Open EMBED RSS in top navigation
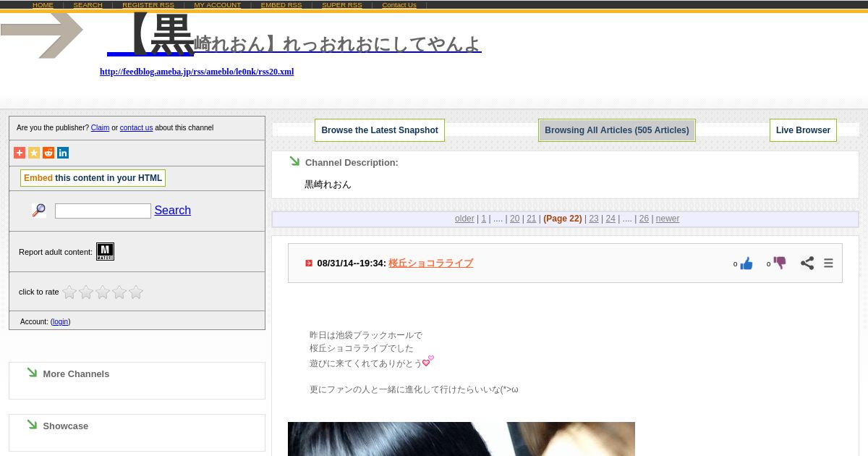Screen dimensions: 868x456 click(x=281, y=5)
